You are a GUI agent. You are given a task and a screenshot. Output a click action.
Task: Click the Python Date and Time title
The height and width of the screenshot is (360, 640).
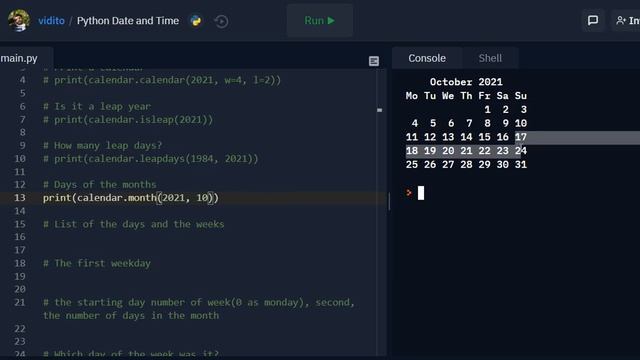coord(128,21)
